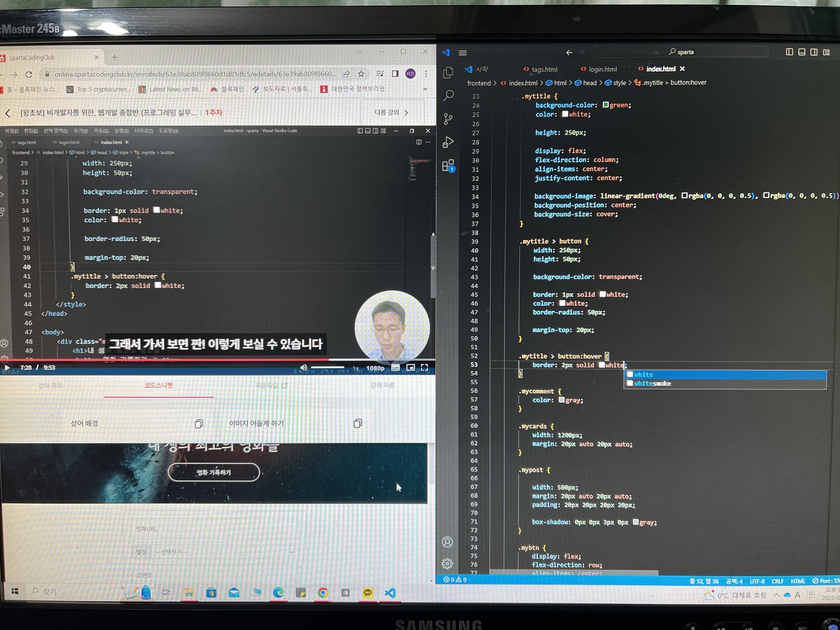Click the HTML language mode in status bar
This screenshot has height=630, width=840.
798,581
